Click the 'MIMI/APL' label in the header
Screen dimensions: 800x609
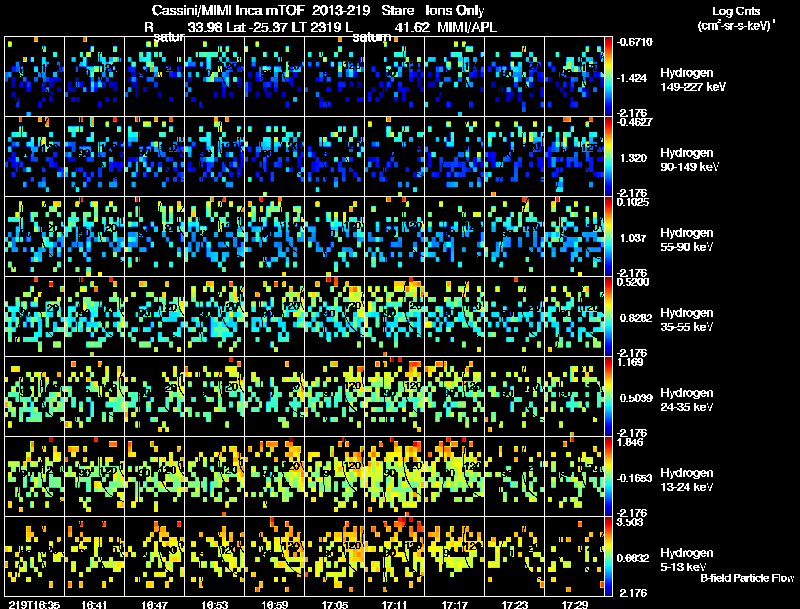tap(467, 27)
